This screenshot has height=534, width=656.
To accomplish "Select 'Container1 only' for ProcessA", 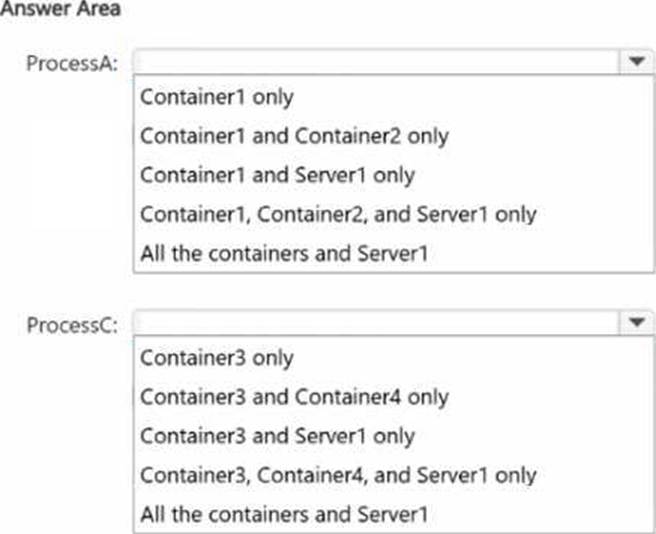I will [x=217, y=97].
